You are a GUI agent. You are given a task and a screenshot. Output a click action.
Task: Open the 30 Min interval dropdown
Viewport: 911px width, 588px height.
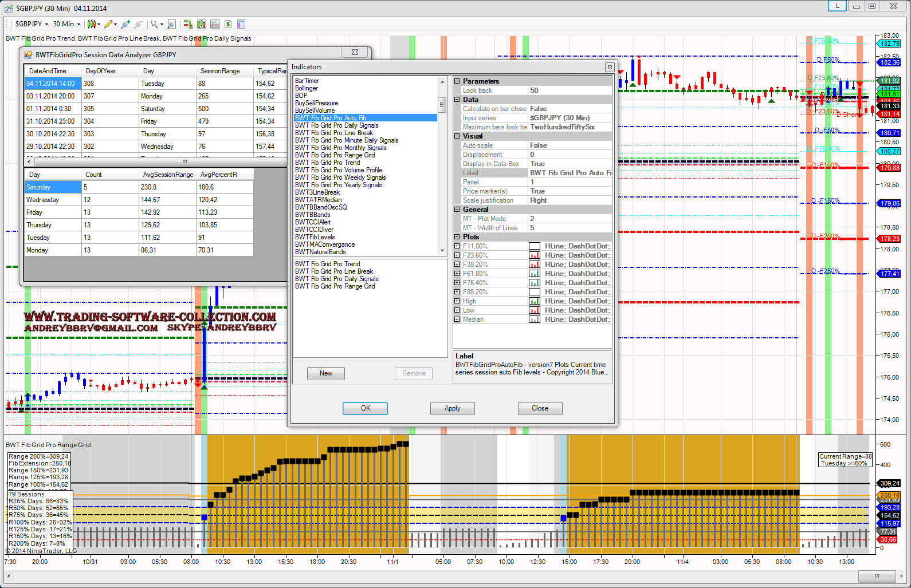pos(66,24)
